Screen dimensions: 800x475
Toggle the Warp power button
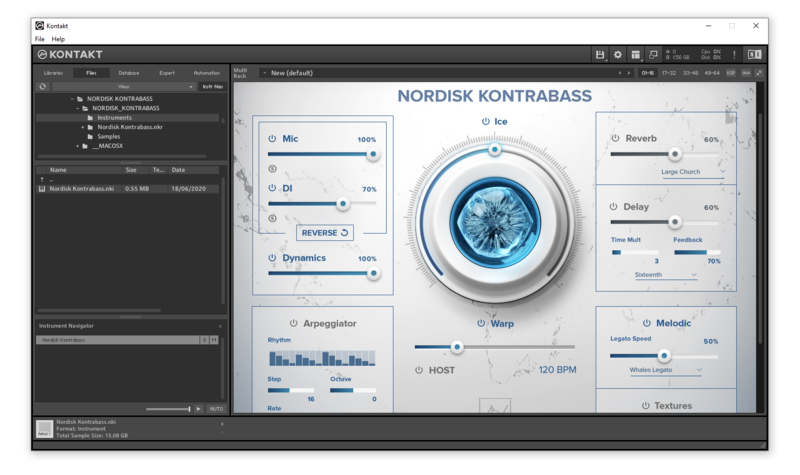pyautogui.click(x=481, y=323)
